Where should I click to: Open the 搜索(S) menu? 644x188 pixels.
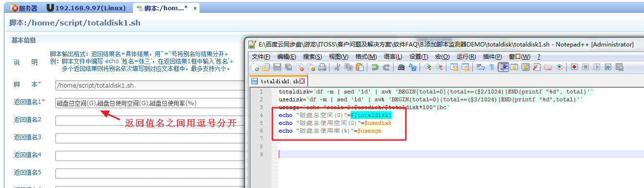(x=312, y=57)
